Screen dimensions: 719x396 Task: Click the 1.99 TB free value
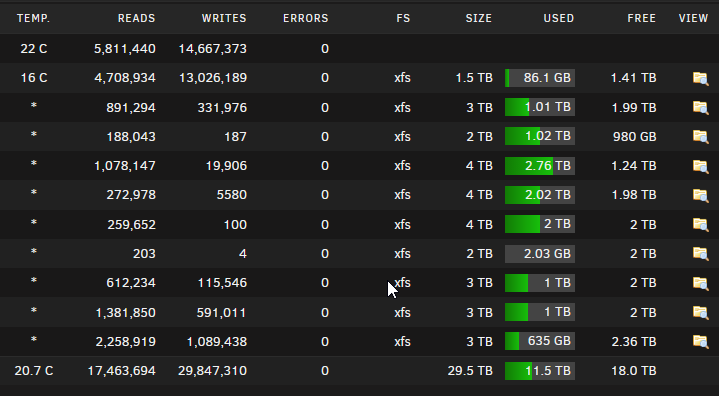[x=633, y=108]
